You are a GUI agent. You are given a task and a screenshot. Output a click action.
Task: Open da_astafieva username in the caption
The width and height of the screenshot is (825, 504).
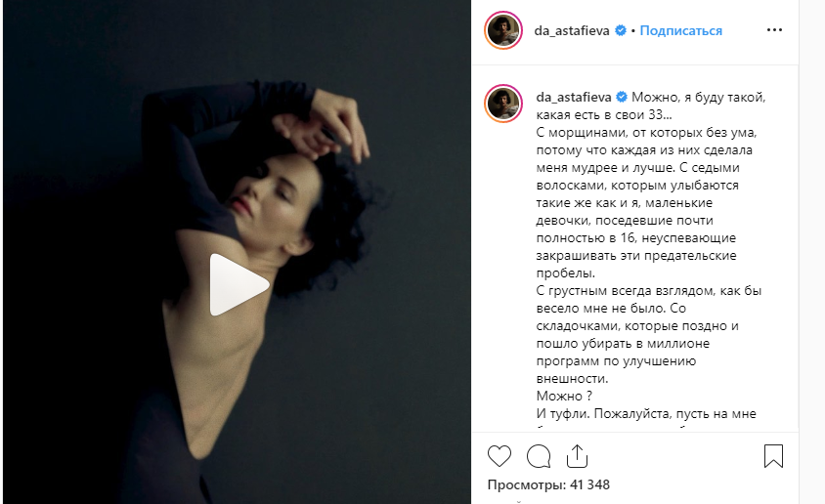(x=574, y=98)
